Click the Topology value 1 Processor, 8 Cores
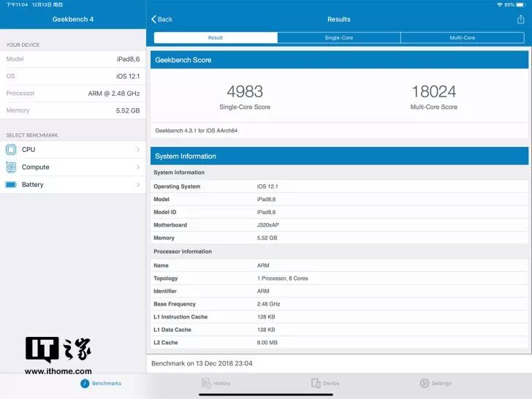The image size is (532, 399). [283, 278]
